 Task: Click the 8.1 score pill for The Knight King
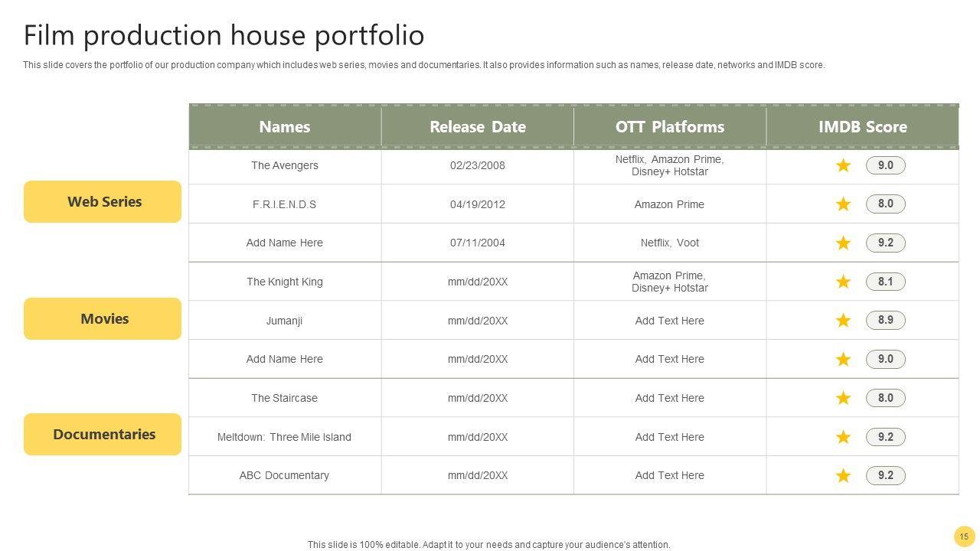(x=886, y=282)
